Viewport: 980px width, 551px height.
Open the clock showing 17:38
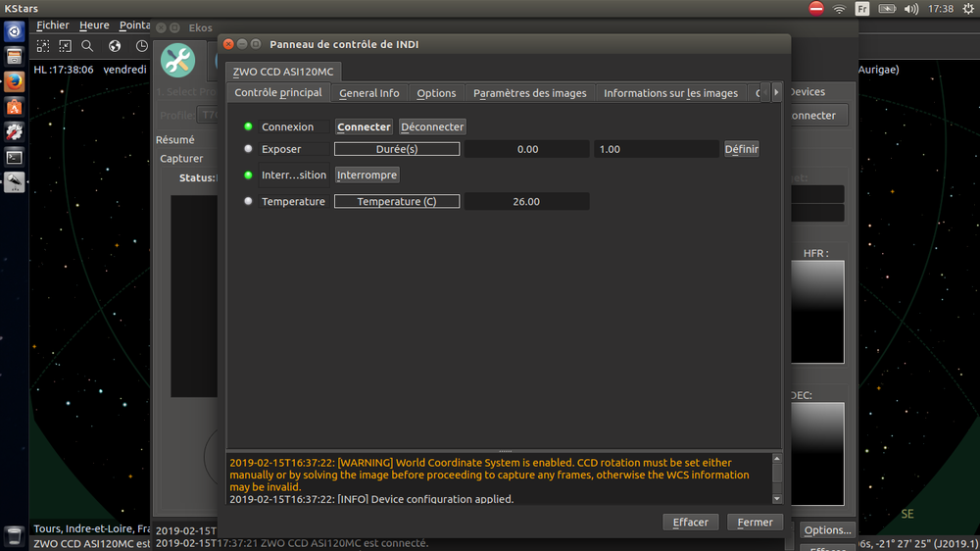coord(941,9)
